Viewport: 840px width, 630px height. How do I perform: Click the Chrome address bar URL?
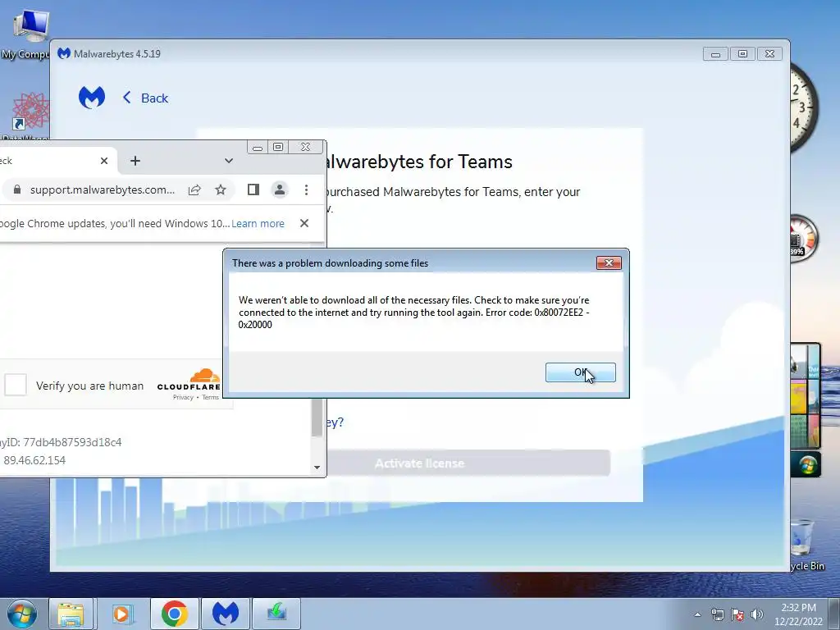(x=103, y=189)
